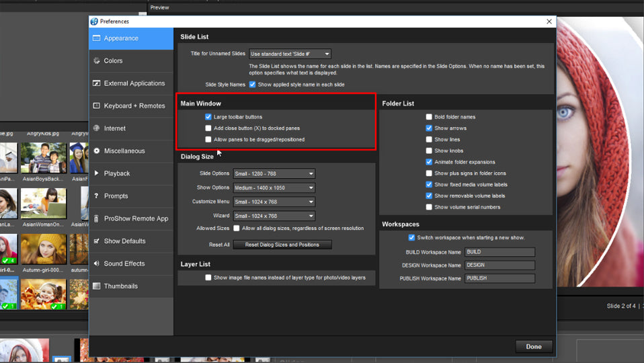Viewport: 644px width, 363px height.
Task: Select AsianBoysBack thumbnail in file list
Action: (44, 158)
